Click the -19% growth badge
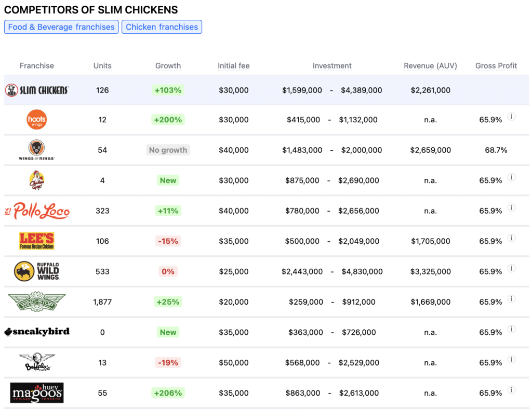 pyautogui.click(x=168, y=362)
